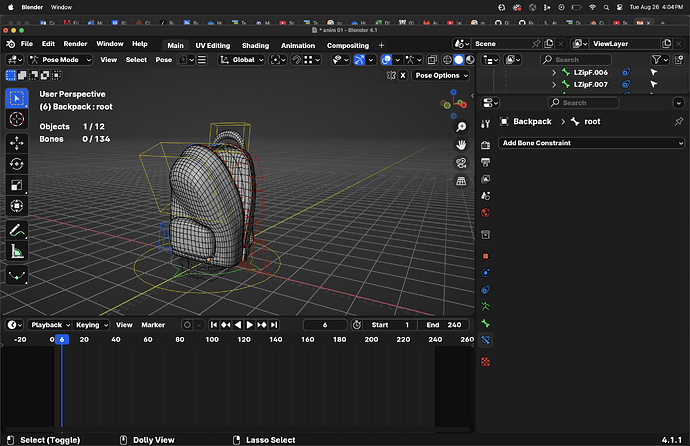The width and height of the screenshot is (690, 446).
Task: Select the Measure tool
Action: [17, 252]
